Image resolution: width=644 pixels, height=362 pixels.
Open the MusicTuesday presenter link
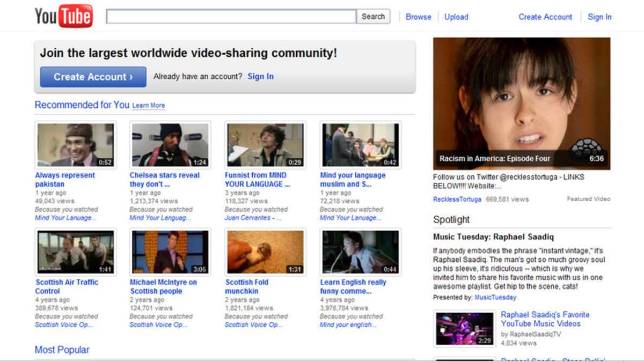[x=495, y=297]
